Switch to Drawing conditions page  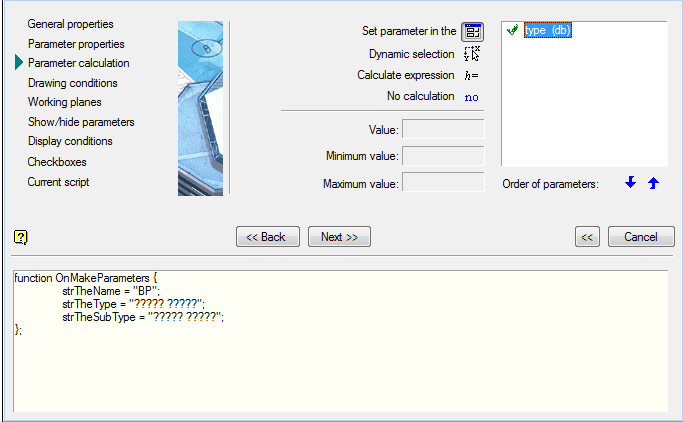coord(72,83)
